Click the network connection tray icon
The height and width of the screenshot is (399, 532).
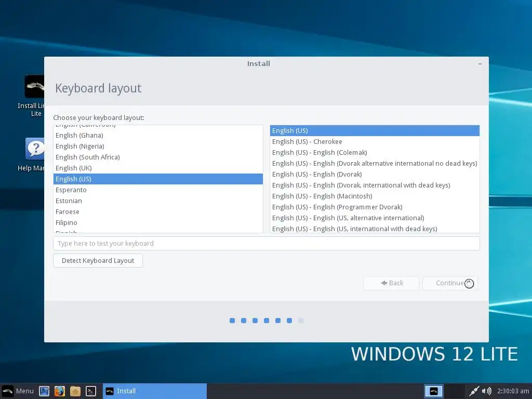(x=474, y=391)
